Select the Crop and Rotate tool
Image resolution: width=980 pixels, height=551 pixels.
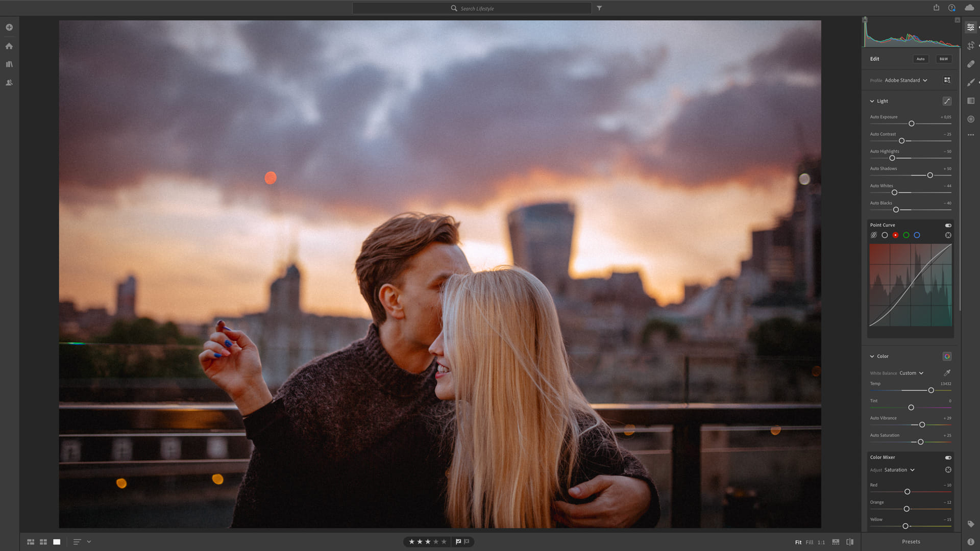click(x=970, y=45)
